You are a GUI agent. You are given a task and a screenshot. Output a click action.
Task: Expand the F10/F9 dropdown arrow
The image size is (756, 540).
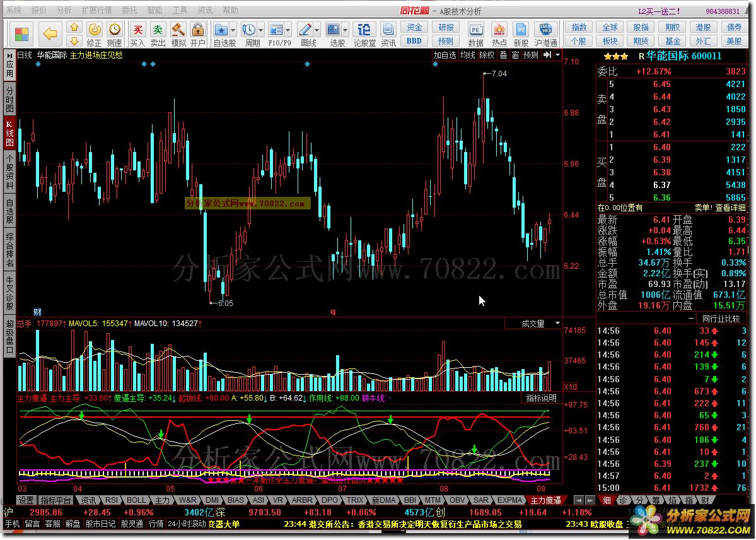pyautogui.click(x=288, y=30)
